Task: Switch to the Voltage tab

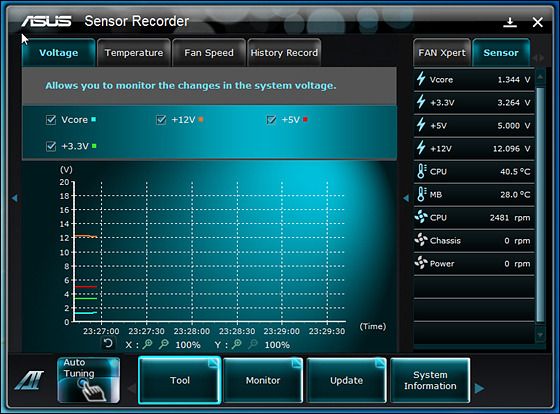Action: click(59, 53)
